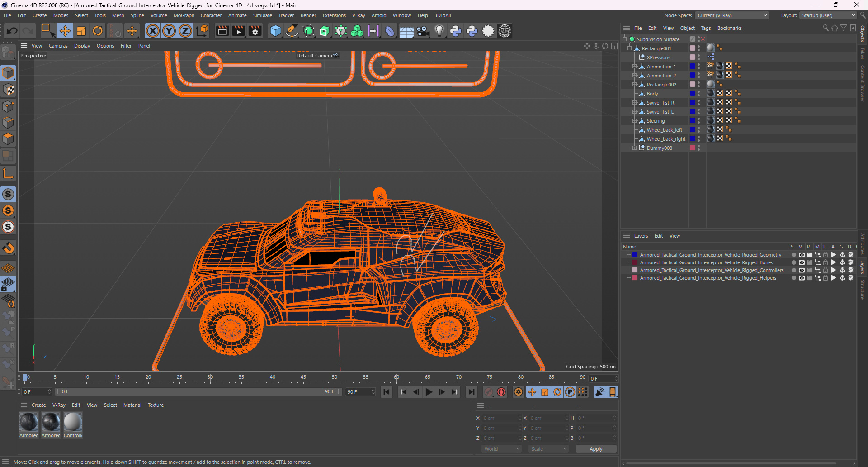Click the first Python icon in toolbar
Viewport: 868px width, 467px height.
click(456, 31)
